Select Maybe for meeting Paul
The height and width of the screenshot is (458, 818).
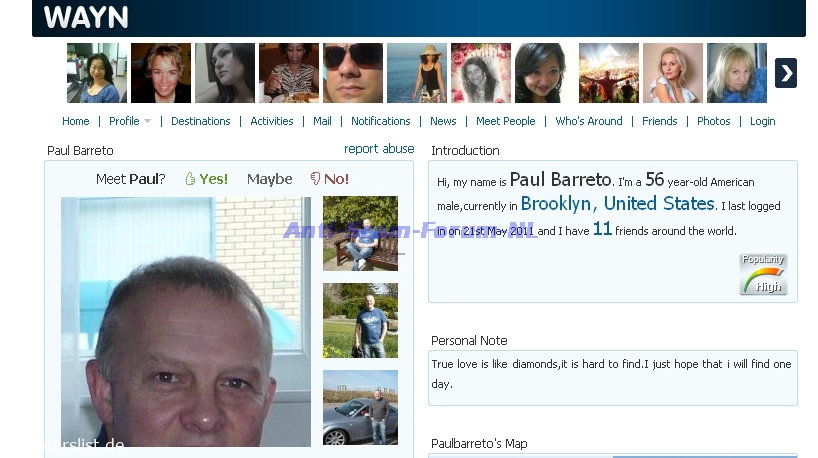pyautogui.click(x=269, y=179)
